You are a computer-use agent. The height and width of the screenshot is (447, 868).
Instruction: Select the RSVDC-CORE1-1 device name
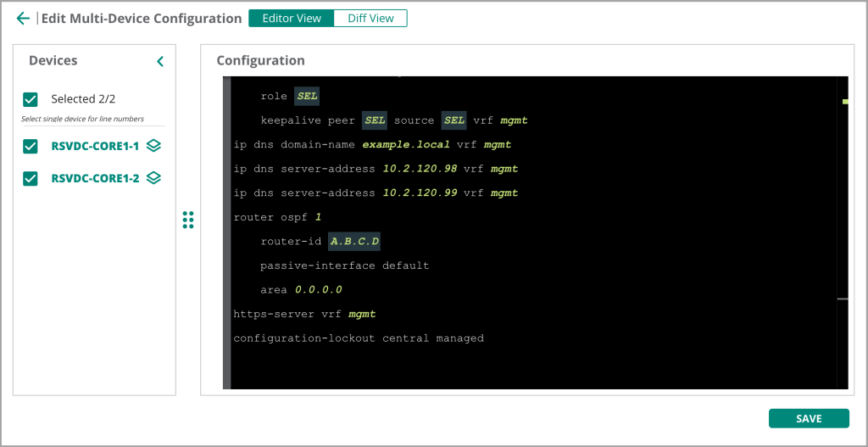coord(95,146)
